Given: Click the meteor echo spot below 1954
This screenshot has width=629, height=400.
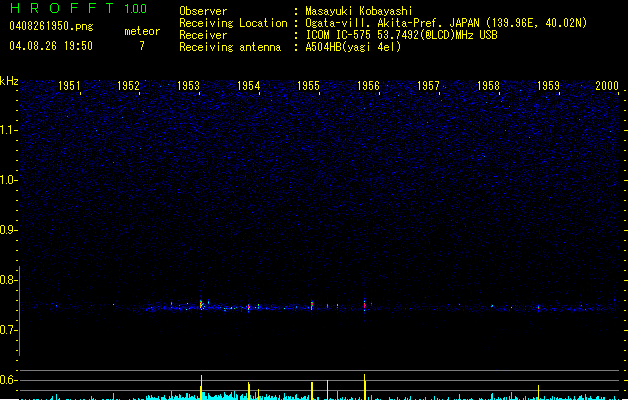Looking at the screenshot, I should coord(249,307).
